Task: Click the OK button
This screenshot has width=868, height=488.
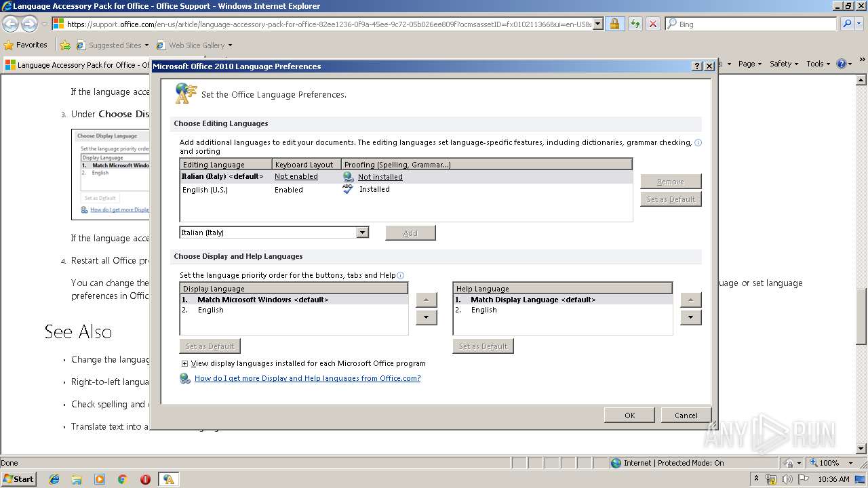Action: click(x=629, y=415)
